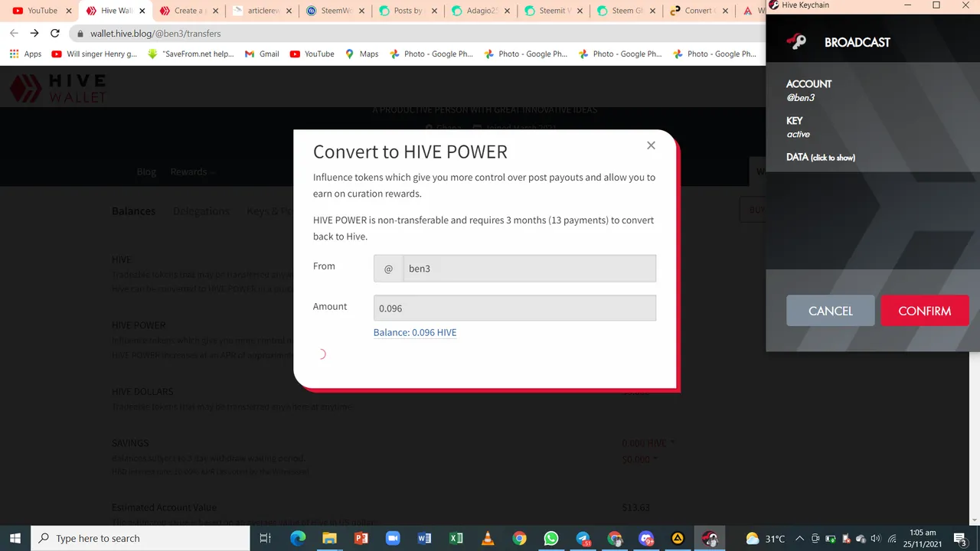Switch to the Posts by tab
Viewport: 980px width, 551px height.
point(407,11)
